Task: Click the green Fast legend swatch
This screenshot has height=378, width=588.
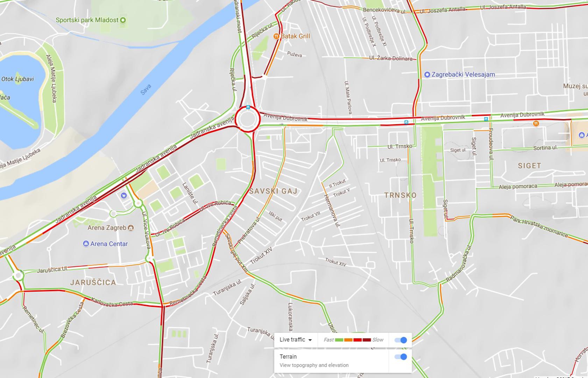Action: (339, 340)
